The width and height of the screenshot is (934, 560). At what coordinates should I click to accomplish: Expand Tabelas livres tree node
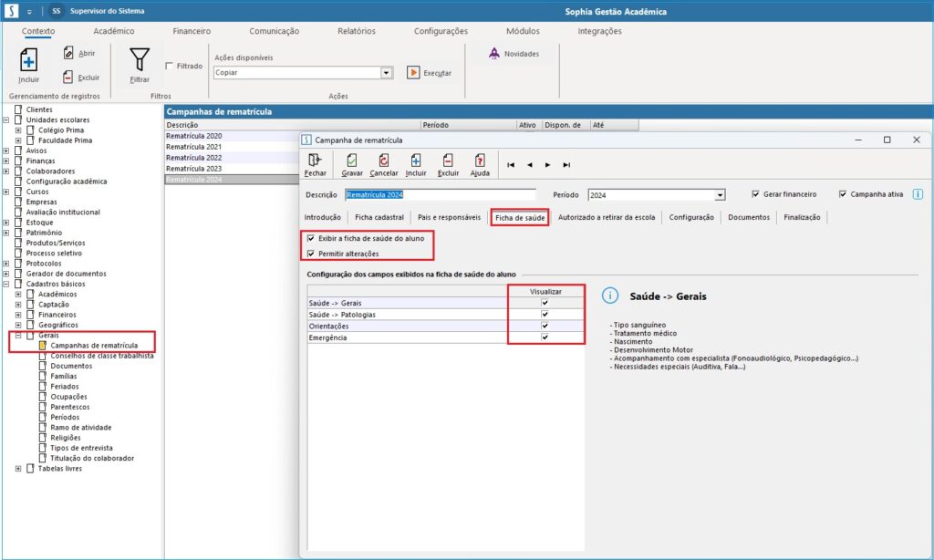18,469
